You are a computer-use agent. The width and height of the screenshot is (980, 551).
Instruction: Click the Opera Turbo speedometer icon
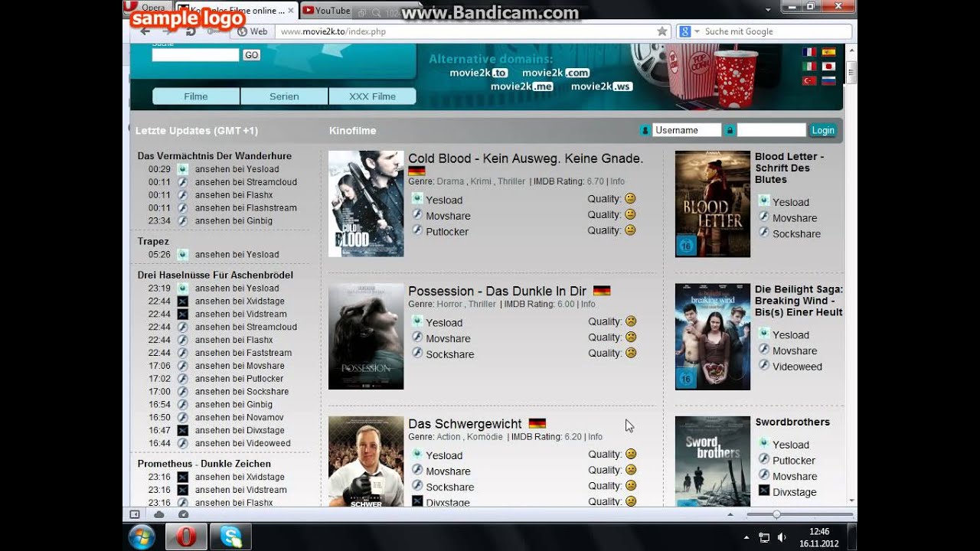183,514
